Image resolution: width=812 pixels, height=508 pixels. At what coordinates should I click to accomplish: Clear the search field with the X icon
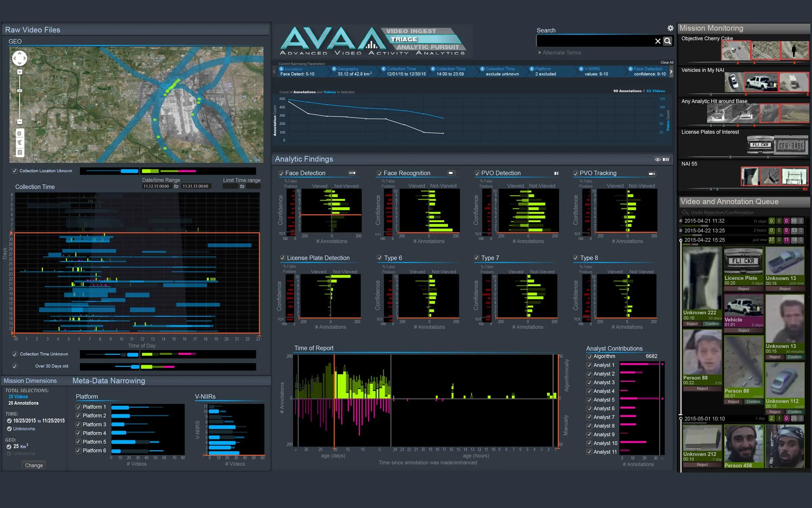click(x=658, y=41)
